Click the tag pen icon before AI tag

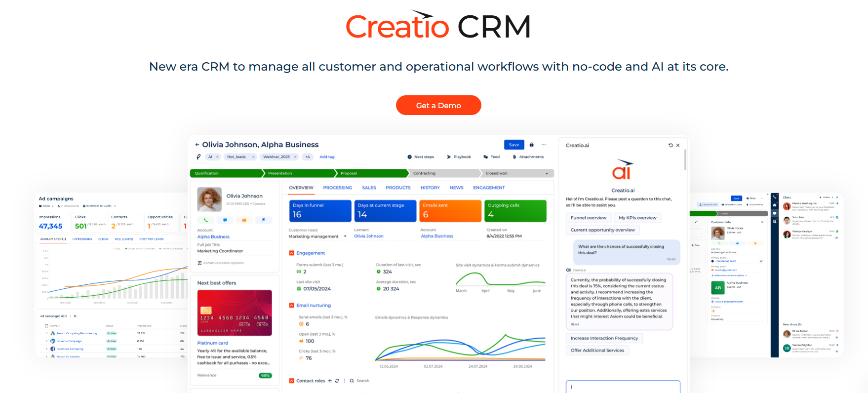click(x=198, y=157)
